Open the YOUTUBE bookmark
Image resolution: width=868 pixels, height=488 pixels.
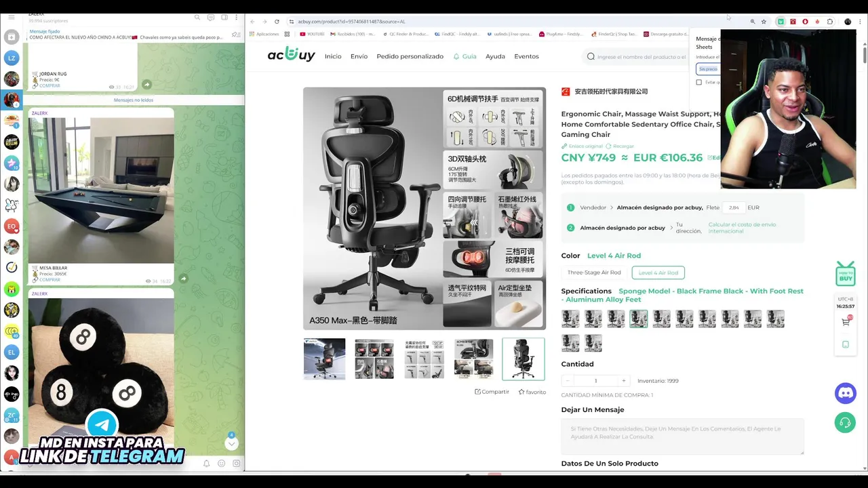(312, 34)
